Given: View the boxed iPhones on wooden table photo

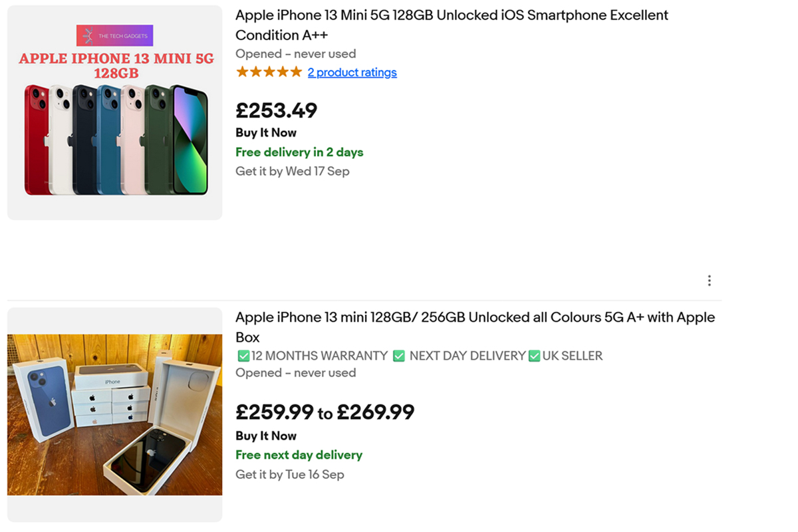Looking at the screenshot, I should (x=114, y=414).
